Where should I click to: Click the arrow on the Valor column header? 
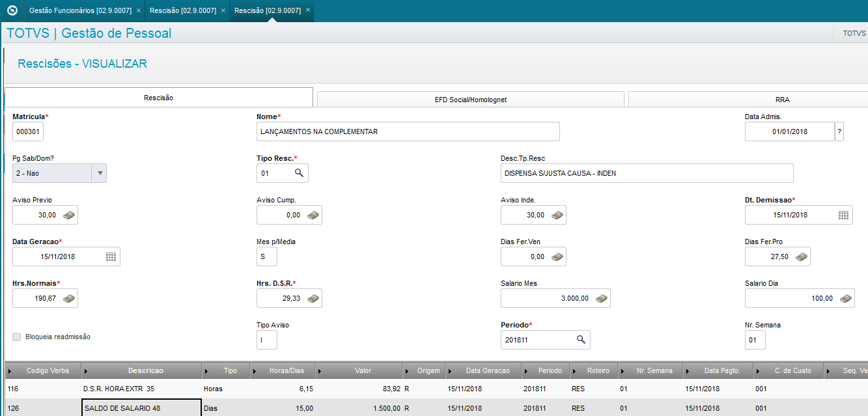[321, 371]
